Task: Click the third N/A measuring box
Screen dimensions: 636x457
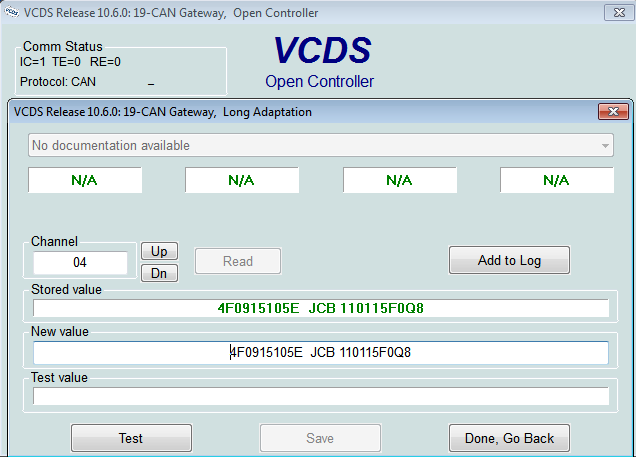Action: coord(400,180)
